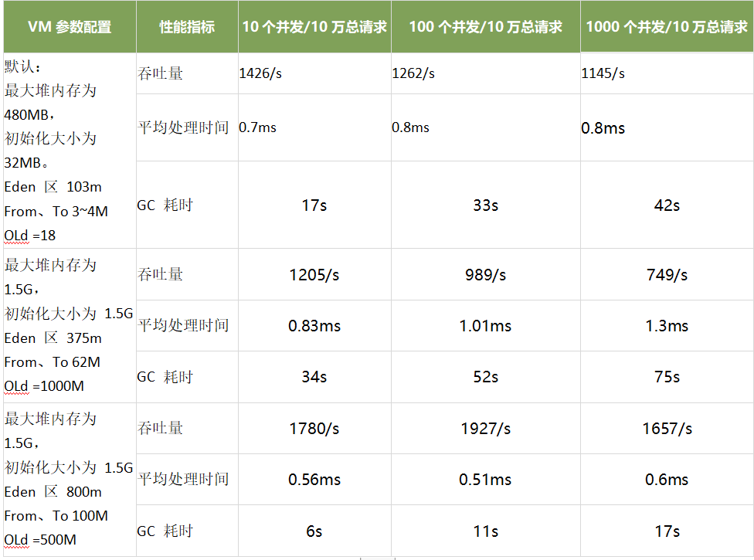Click 'GC 耗时' label in the 33s row
The image size is (754, 560).
click(165, 205)
